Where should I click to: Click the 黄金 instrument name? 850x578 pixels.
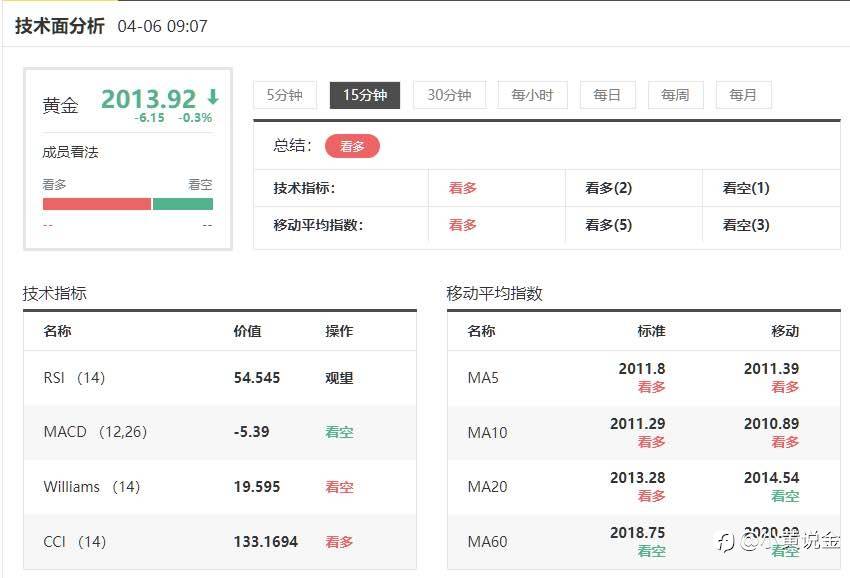[x=60, y=105]
